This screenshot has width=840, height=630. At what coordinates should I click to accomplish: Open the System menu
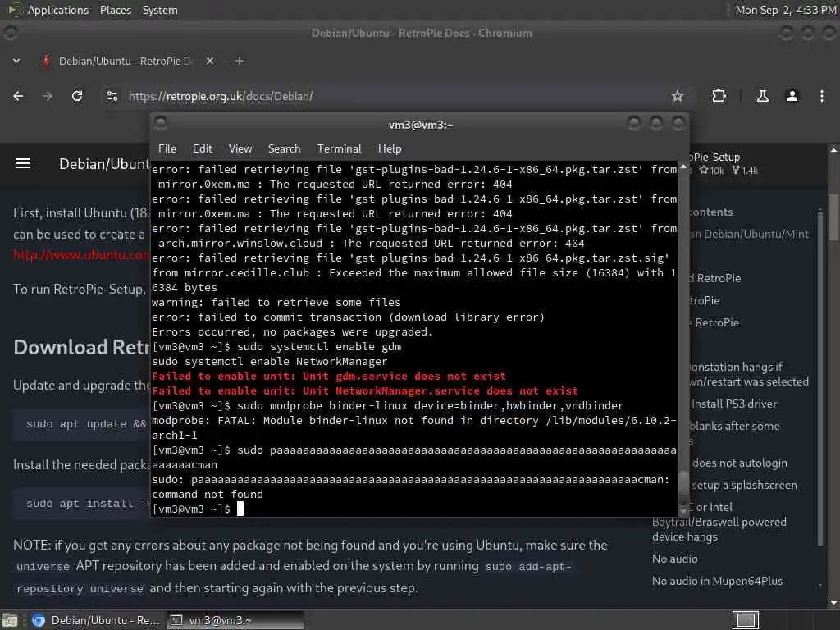(160, 10)
